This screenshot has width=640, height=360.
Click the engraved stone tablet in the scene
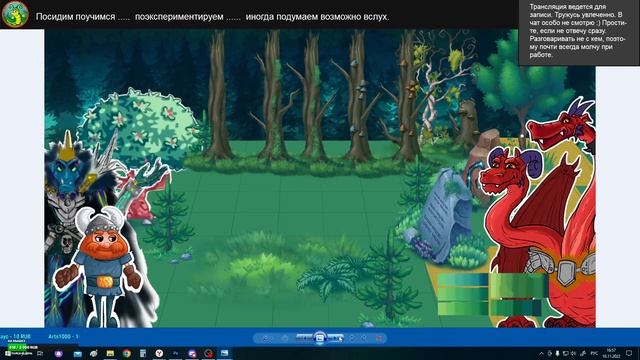point(444,216)
